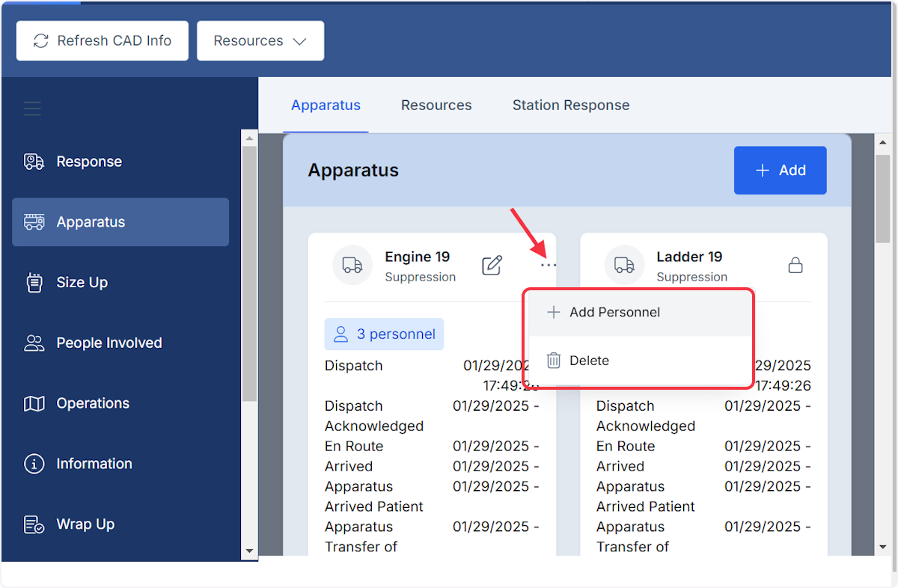898x588 pixels.
Task: Click En Route label in Engine 19
Action: tap(354, 446)
